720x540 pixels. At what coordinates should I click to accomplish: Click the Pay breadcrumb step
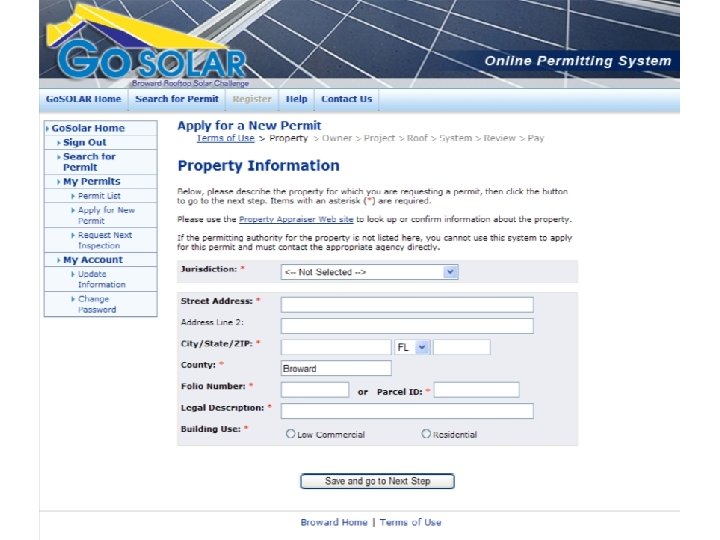click(x=535, y=138)
